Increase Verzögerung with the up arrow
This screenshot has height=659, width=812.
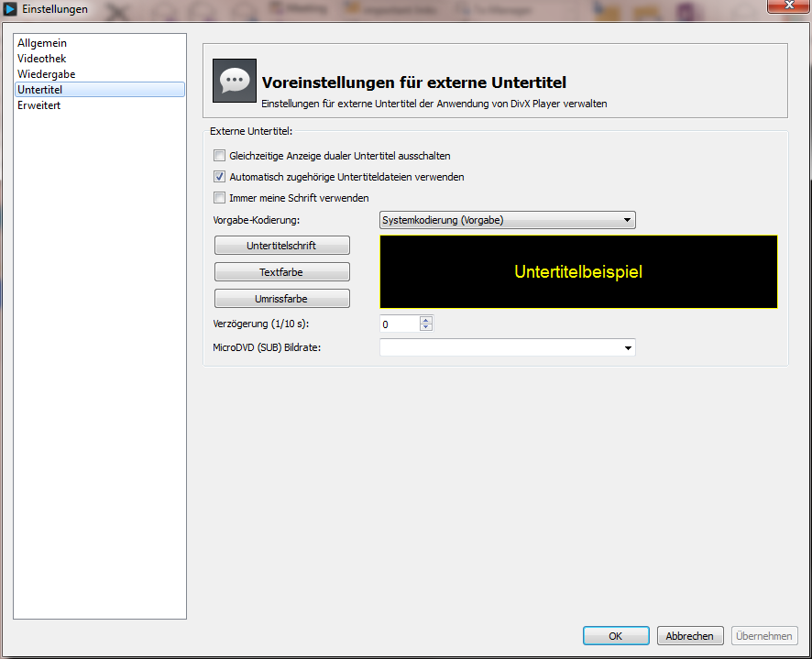(425, 320)
